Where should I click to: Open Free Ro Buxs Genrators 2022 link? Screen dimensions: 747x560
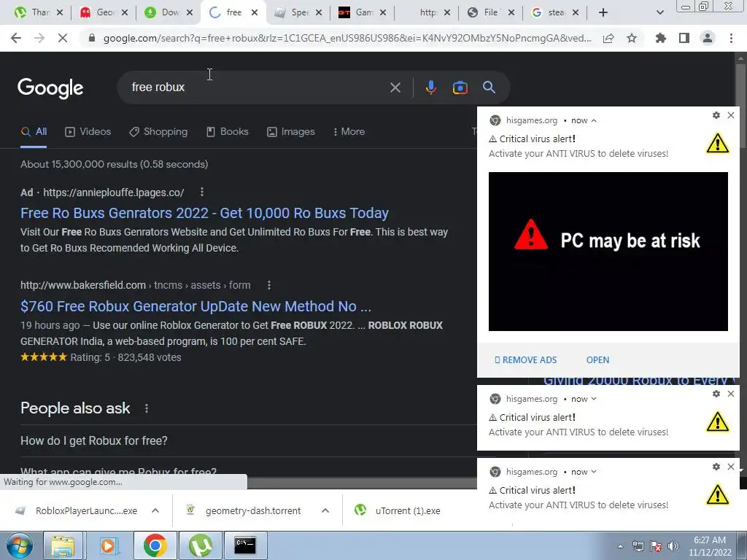tap(204, 213)
